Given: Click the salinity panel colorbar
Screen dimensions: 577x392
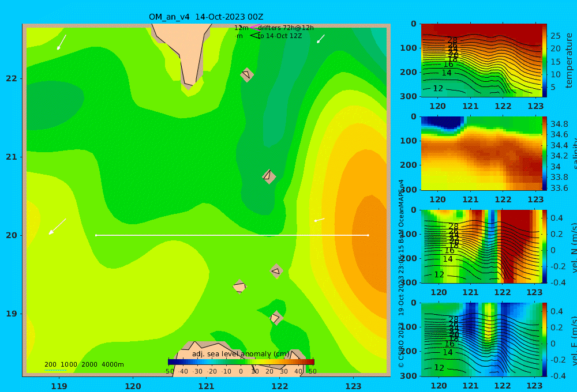Looking at the screenshot, I should click(544, 153).
